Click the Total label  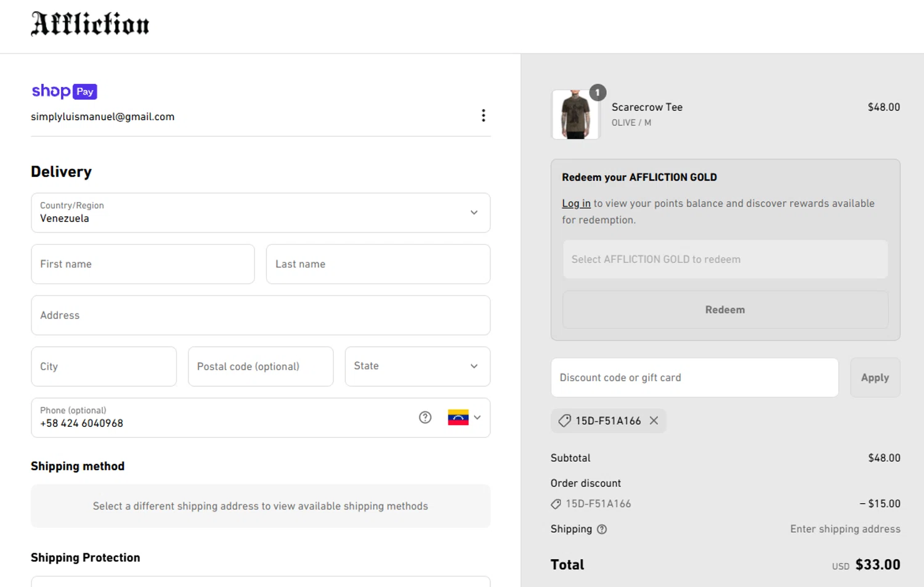click(x=567, y=565)
